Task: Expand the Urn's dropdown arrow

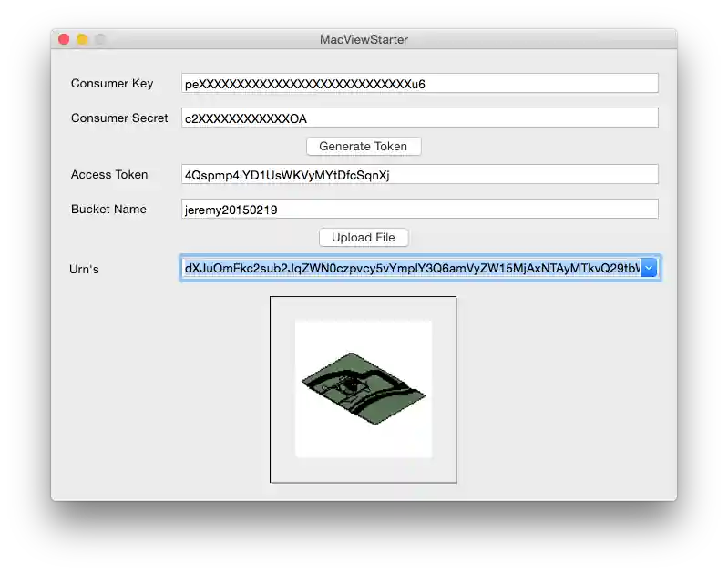Action: coord(649,268)
